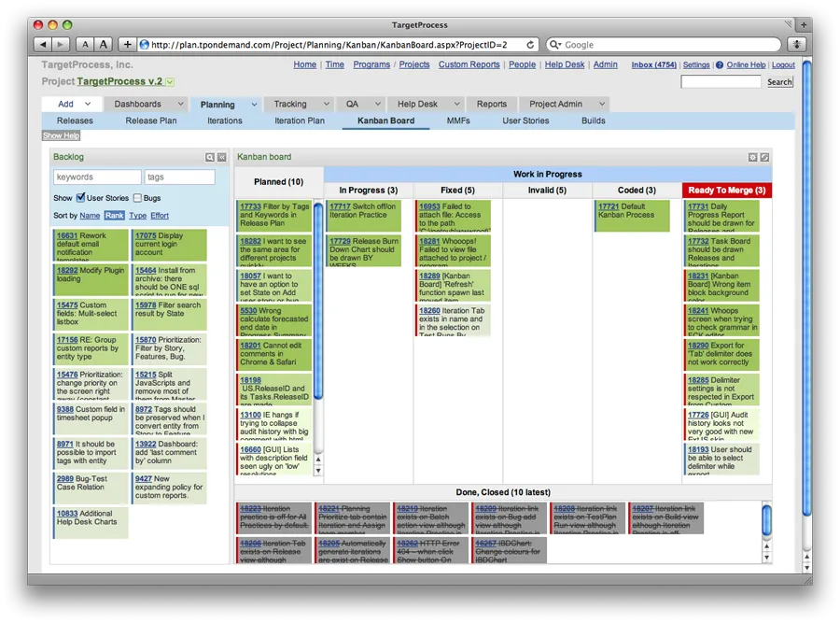Expand the Add menu dropdown
840x623 pixels.
(x=88, y=104)
